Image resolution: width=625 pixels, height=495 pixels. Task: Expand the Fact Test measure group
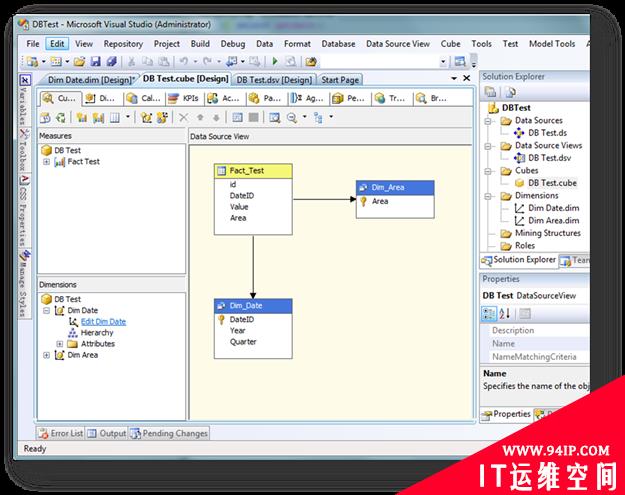coord(47,162)
